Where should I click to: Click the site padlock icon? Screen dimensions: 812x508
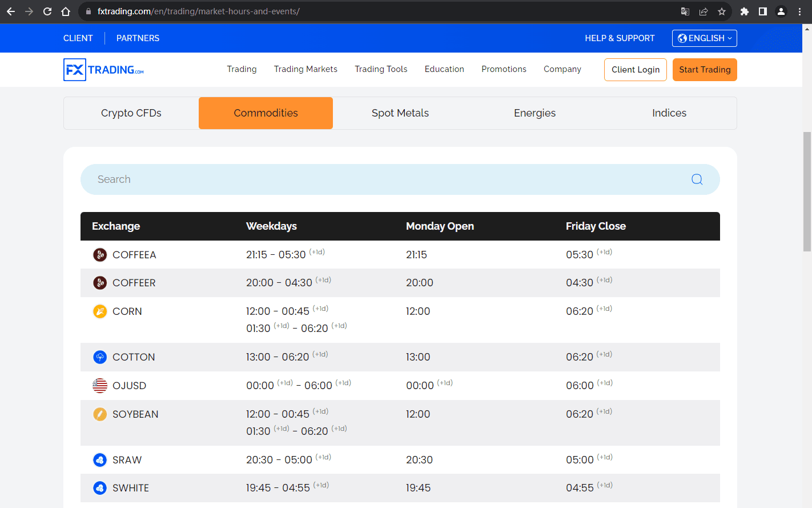pyautogui.click(x=88, y=11)
